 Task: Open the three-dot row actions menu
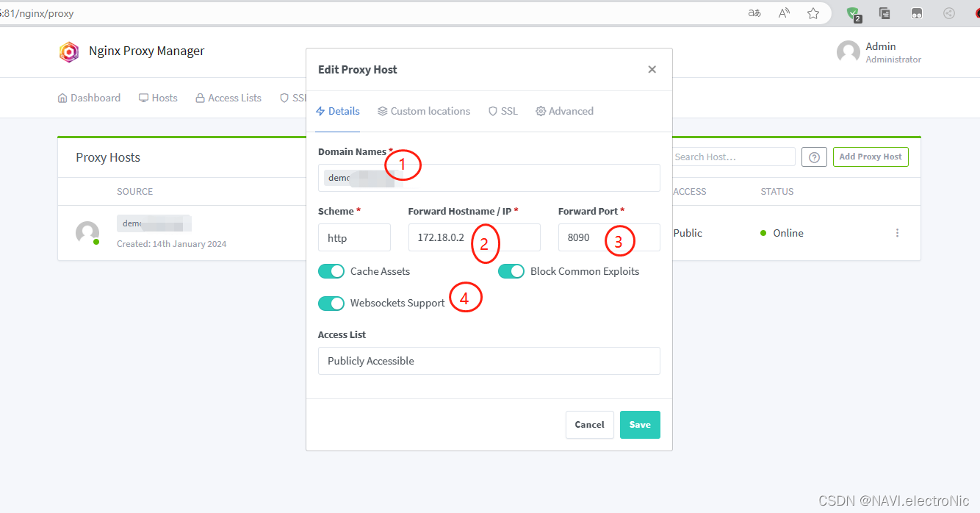coord(897,233)
